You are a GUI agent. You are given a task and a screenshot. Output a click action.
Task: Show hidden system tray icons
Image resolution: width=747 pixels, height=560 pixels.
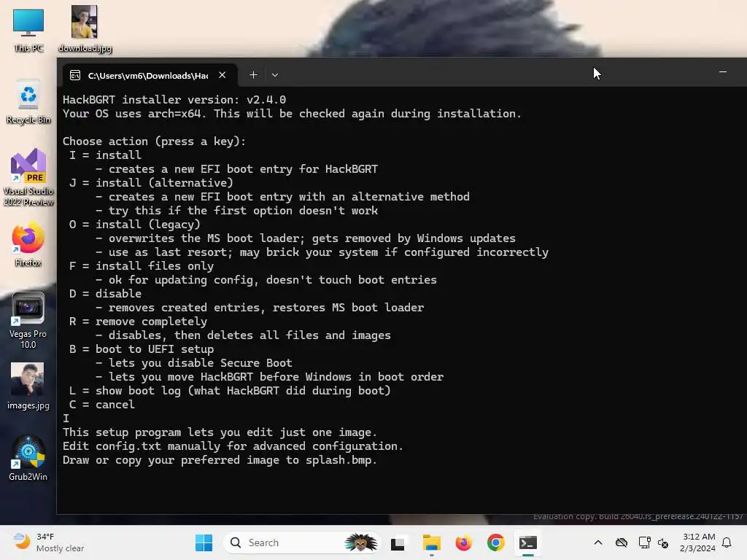tap(598, 542)
